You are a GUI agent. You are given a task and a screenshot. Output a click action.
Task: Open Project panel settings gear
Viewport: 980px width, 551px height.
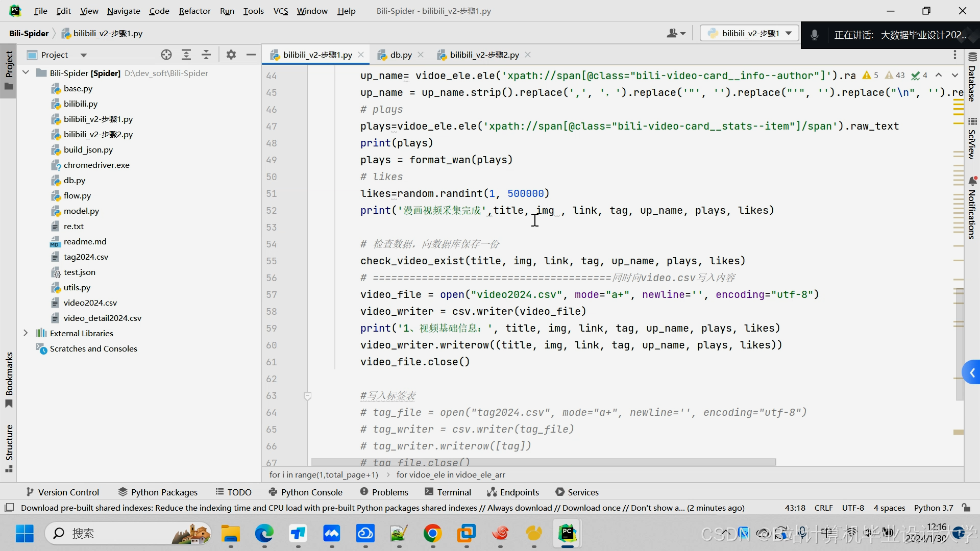pyautogui.click(x=231, y=55)
